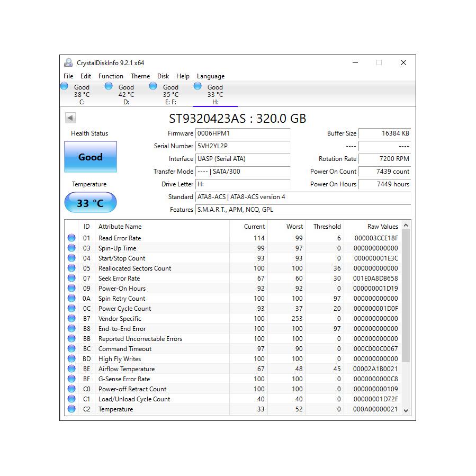Open the Language menu

point(211,76)
